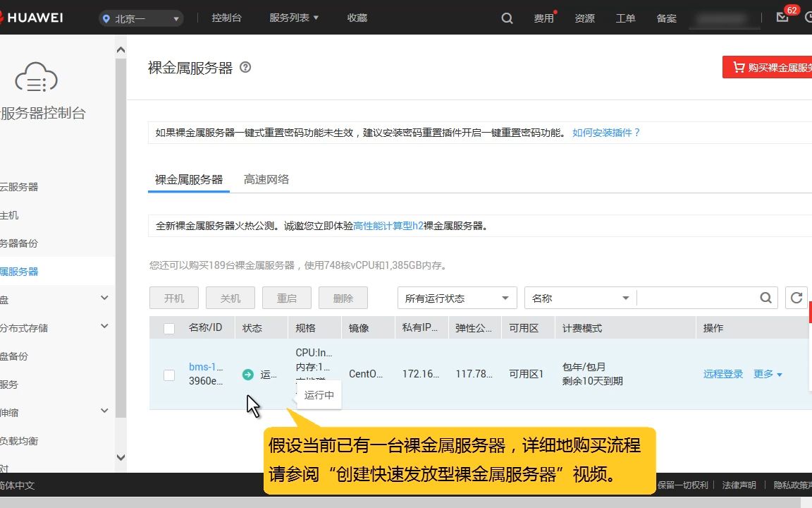
Task: Open the mail notifications icon with 62 badge
Action: pyautogui.click(x=782, y=17)
